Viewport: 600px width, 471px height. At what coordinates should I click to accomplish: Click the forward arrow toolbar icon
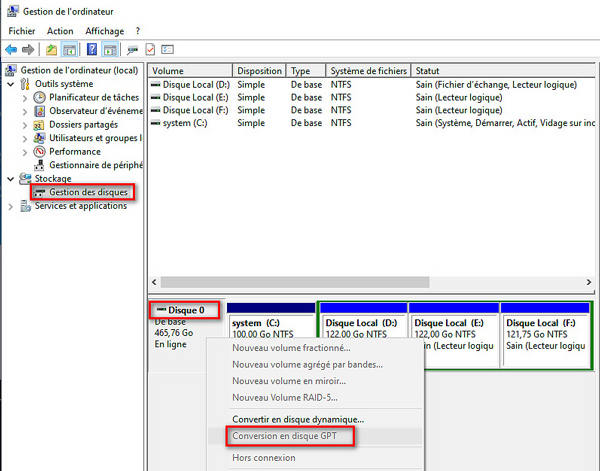click(x=28, y=49)
